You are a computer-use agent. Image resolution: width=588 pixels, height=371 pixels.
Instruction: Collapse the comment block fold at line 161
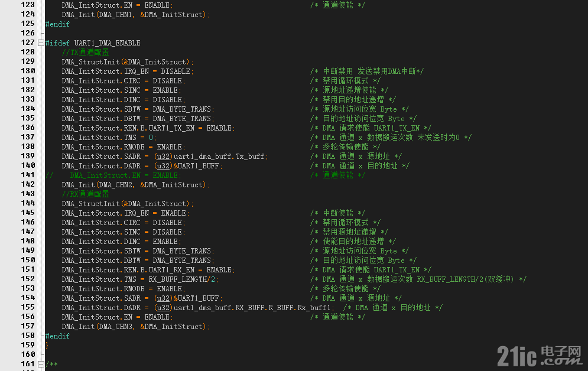(x=41, y=364)
